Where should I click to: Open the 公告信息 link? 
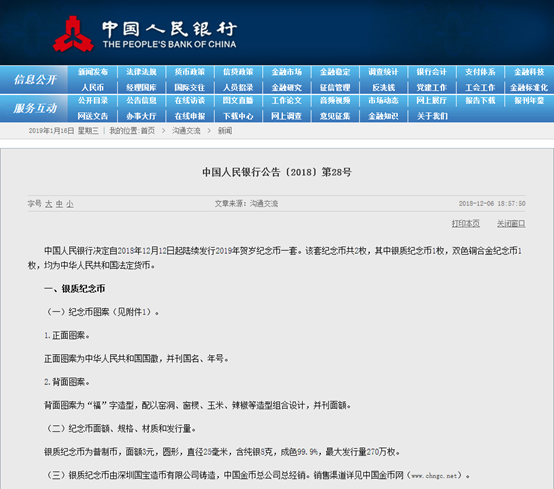coord(141,101)
